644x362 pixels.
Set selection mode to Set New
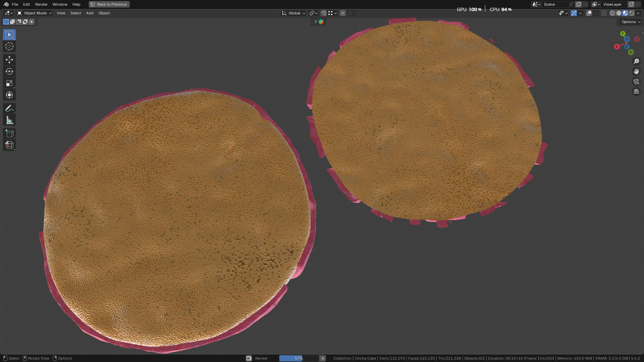point(6,22)
